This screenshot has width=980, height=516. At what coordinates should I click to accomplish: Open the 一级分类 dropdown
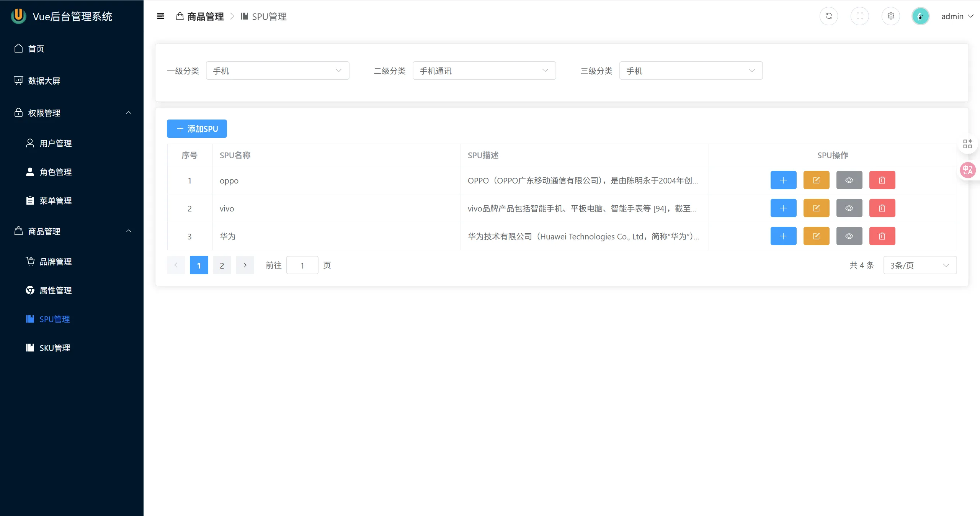click(277, 71)
